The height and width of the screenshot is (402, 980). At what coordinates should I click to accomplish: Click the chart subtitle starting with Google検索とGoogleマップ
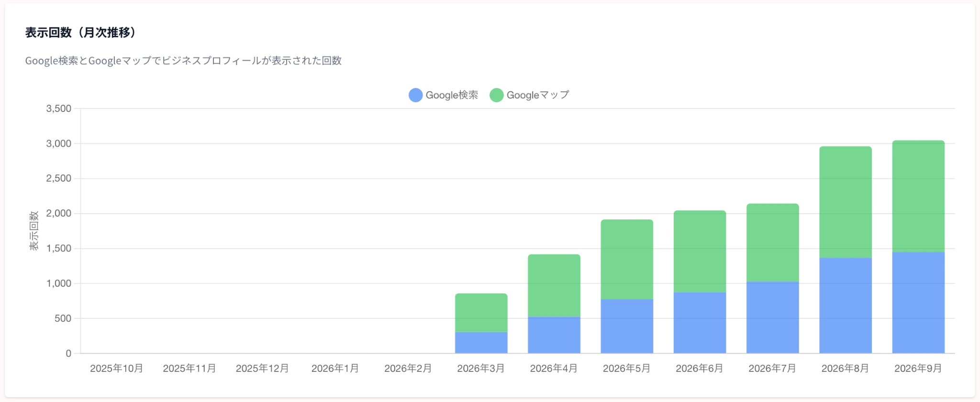point(183,61)
